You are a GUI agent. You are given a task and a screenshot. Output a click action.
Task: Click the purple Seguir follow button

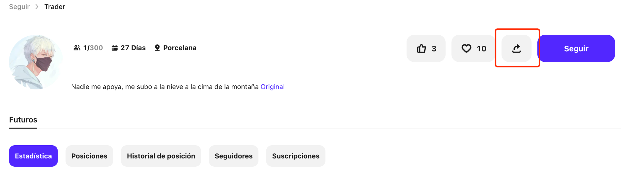tap(576, 49)
